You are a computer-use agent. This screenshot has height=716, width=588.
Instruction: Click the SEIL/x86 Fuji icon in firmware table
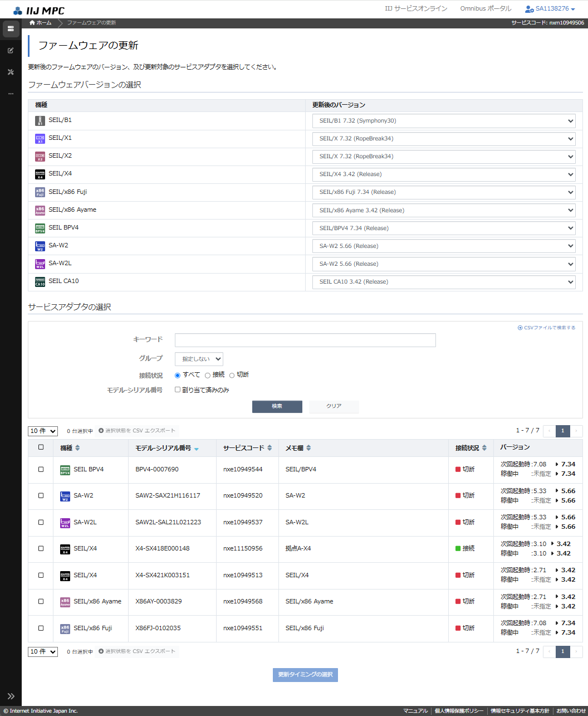(40, 192)
